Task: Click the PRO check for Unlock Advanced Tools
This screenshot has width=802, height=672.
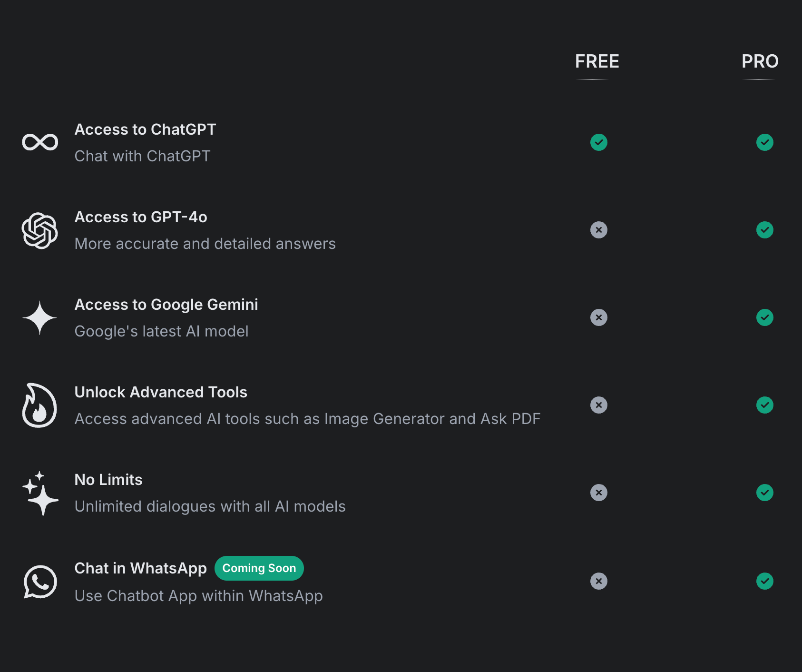Action: (x=765, y=405)
